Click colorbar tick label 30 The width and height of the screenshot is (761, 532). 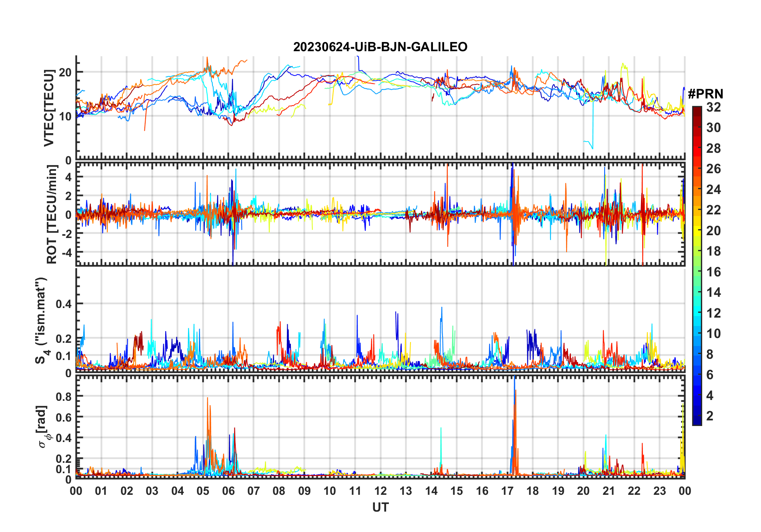click(713, 128)
